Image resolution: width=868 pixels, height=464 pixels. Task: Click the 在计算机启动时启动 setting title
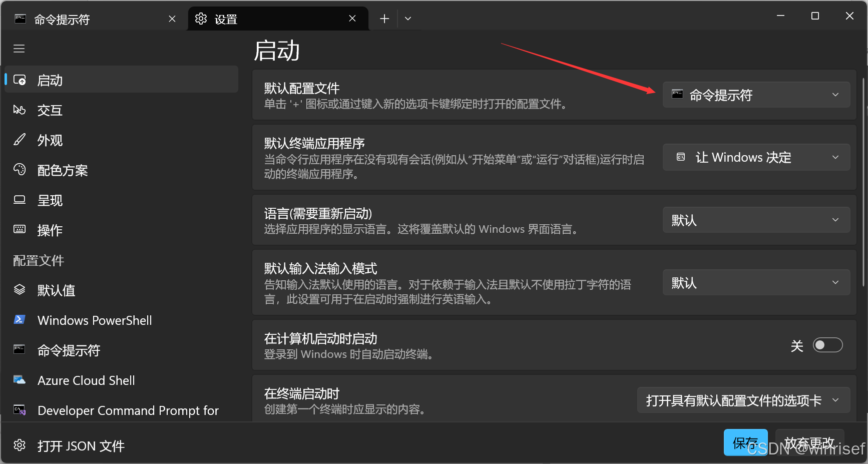click(x=321, y=339)
